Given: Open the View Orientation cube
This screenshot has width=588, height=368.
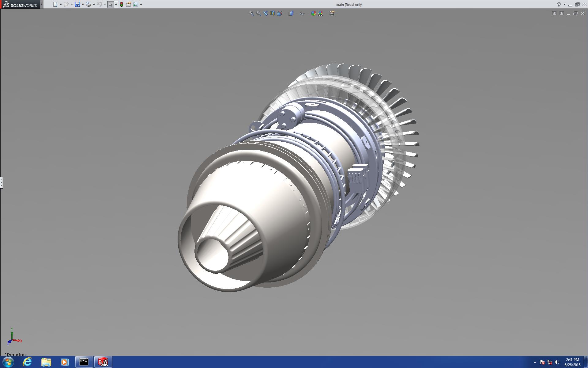Looking at the screenshot, I should coord(280,13).
